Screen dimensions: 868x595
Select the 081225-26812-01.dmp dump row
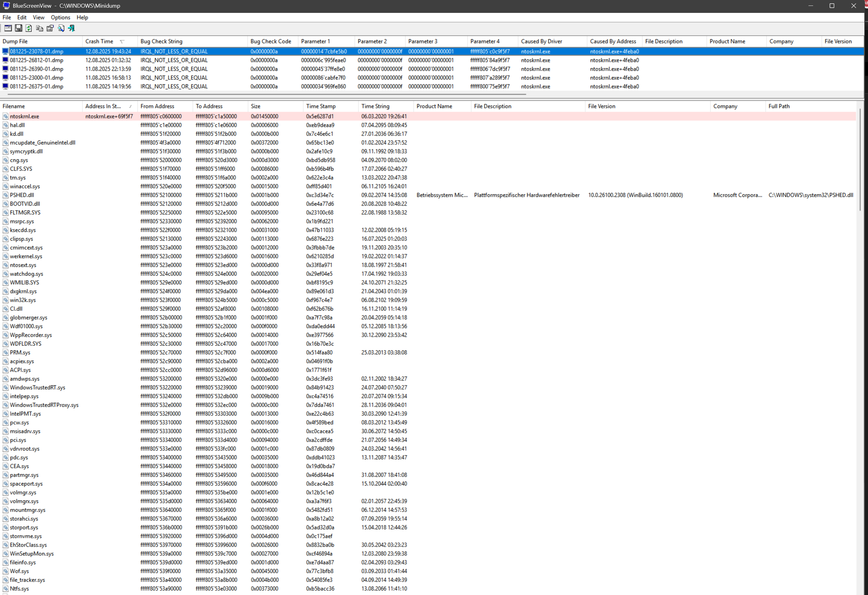[36, 60]
